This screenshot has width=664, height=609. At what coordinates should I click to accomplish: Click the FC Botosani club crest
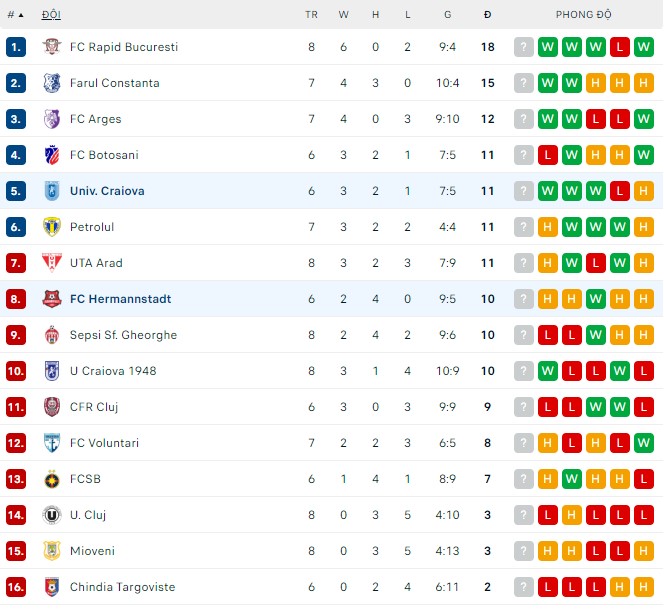coord(51,155)
